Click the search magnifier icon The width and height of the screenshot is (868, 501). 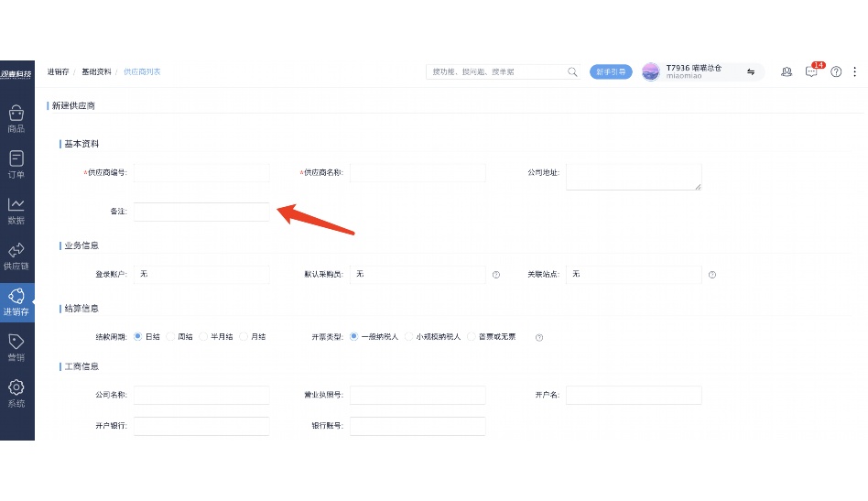572,71
